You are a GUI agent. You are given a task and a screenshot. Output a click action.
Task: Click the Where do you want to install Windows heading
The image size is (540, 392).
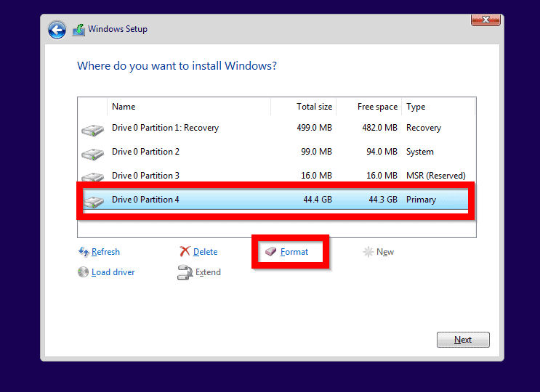pyautogui.click(x=177, y=65)
